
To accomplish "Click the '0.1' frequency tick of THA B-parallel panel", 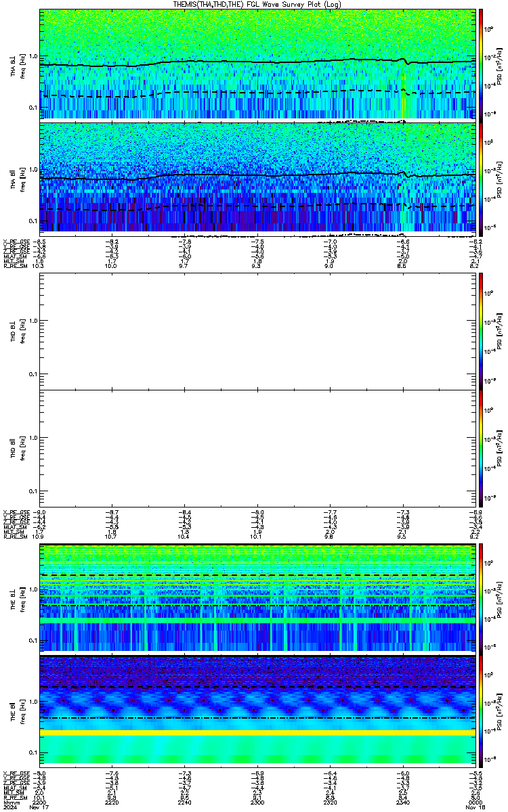I will click(33, 221).
